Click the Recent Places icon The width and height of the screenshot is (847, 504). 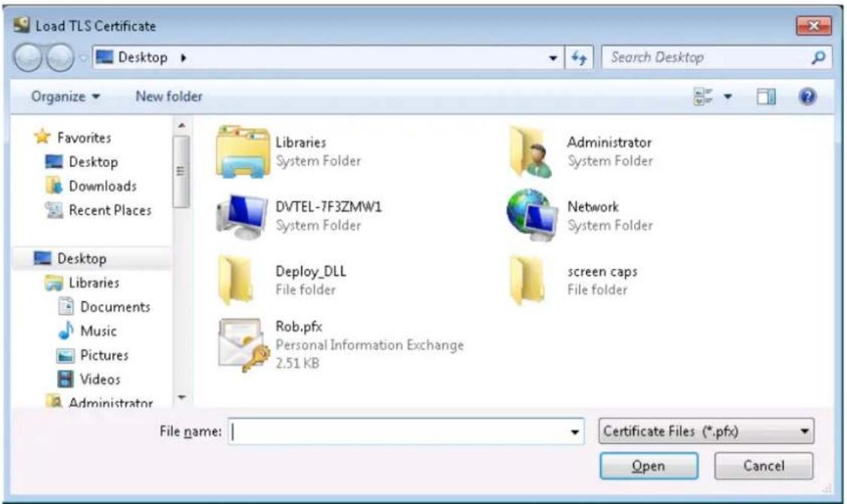[x=53, y=210]
